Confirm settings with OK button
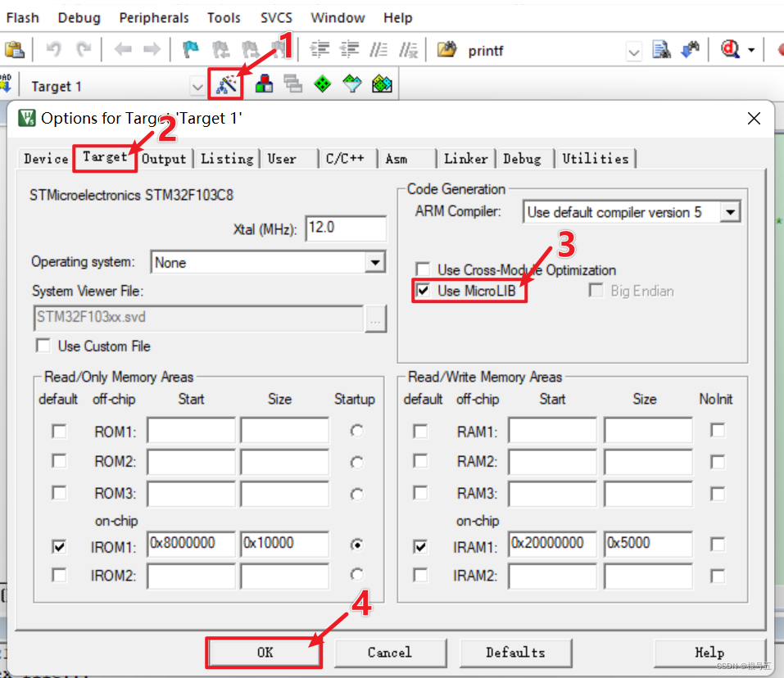Image resolution: width=784 pixels, height=678 pixels. (x=265, y=653)
